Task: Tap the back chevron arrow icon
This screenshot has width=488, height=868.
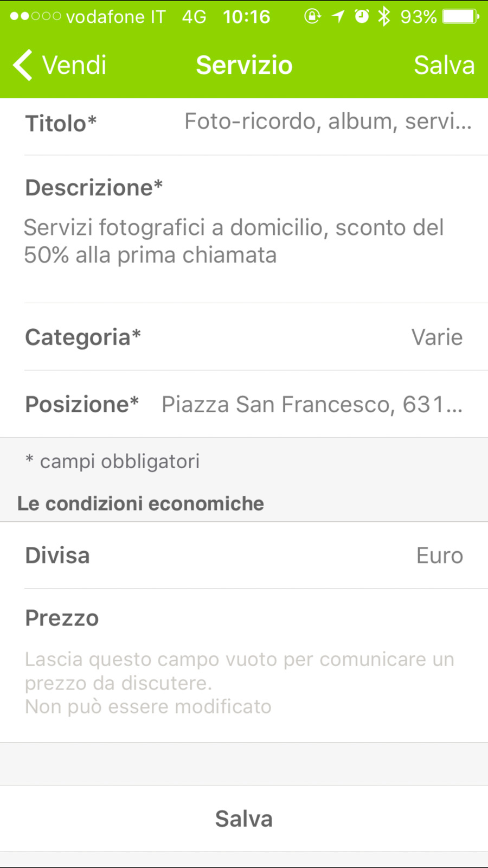Action: [23, 65]
